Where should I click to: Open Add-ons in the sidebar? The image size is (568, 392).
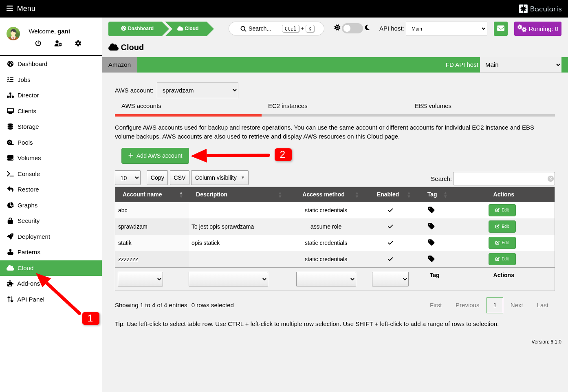point(51,284)
